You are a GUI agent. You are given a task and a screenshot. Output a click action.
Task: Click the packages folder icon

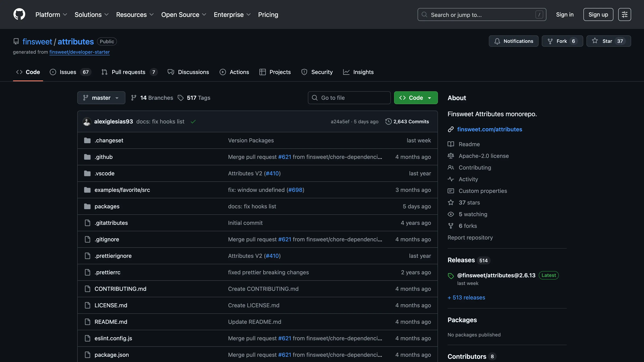[87, 206]
